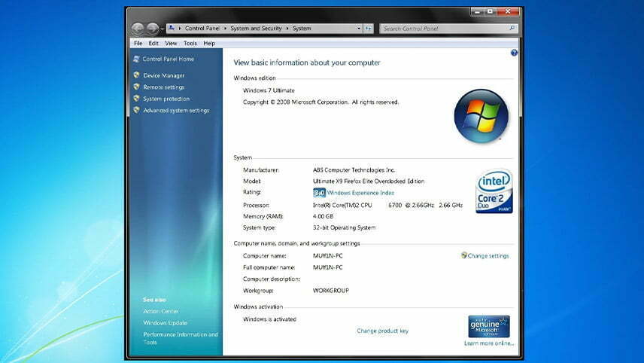Focus the Search Control Panel field

[x=448, y=29]
